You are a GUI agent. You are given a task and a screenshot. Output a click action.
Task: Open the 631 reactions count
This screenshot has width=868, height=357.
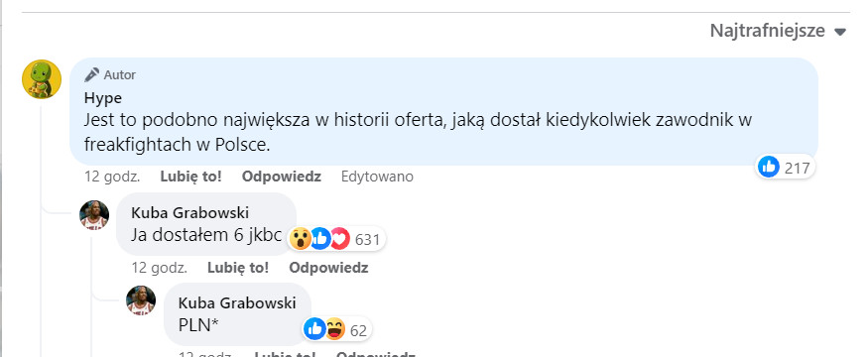tap(367, 240)
